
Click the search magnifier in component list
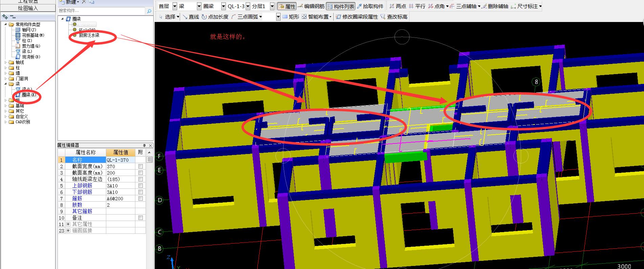(x=149, y=11)
